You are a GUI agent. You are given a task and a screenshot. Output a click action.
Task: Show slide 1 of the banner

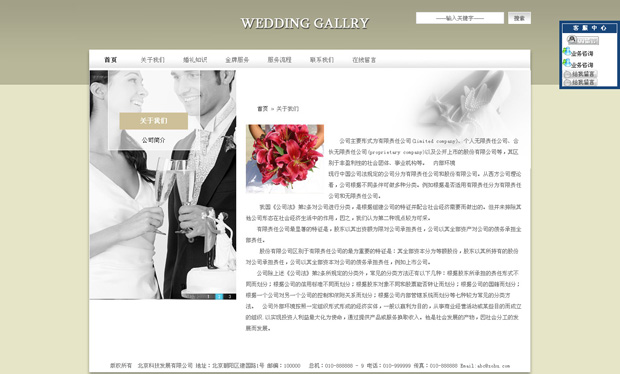[208, 297]
